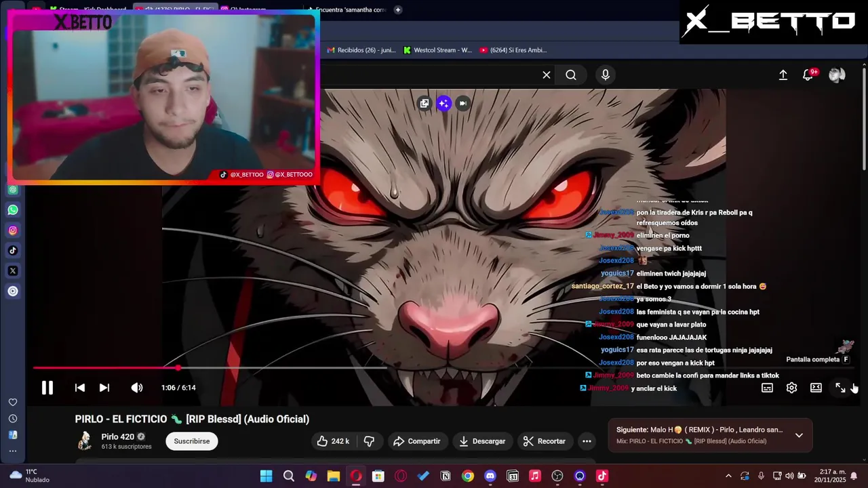
Task: Click the YouTube search magnifier button
Action: (571, 75)
